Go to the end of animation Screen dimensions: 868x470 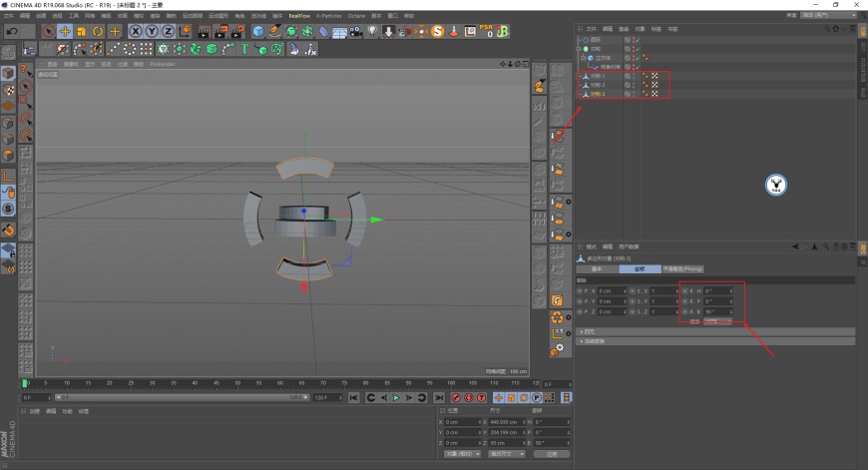click(x=439, y=397)
